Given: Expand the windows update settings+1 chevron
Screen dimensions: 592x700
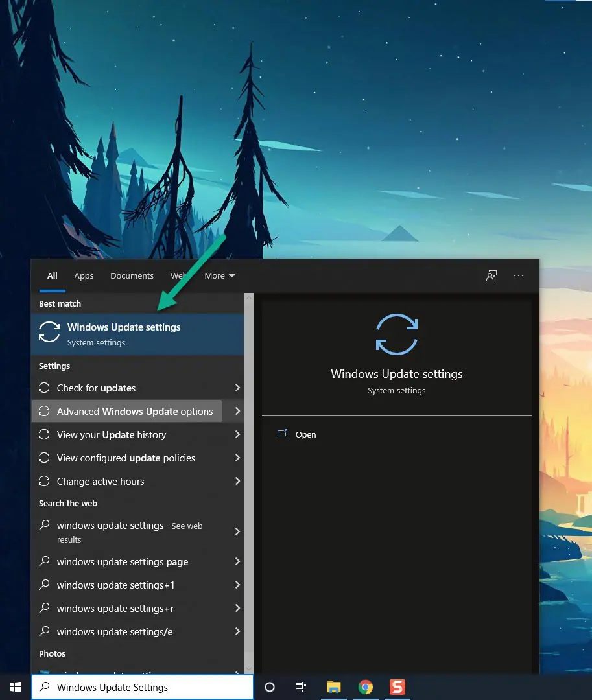Looking at the screenshot, I should tap(237, 585).
